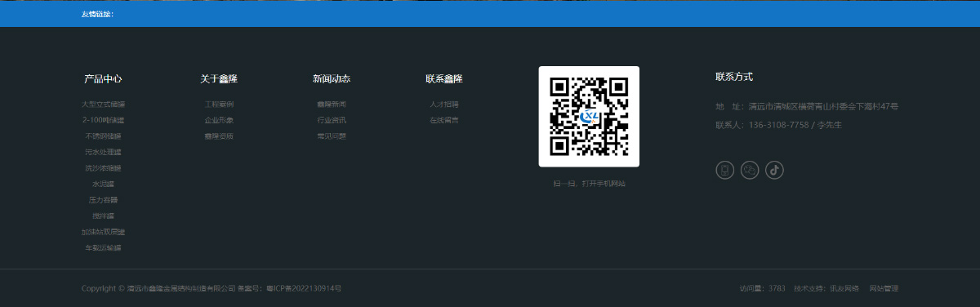
Task: Click the 联系方式 heading text
Action: 734,77
